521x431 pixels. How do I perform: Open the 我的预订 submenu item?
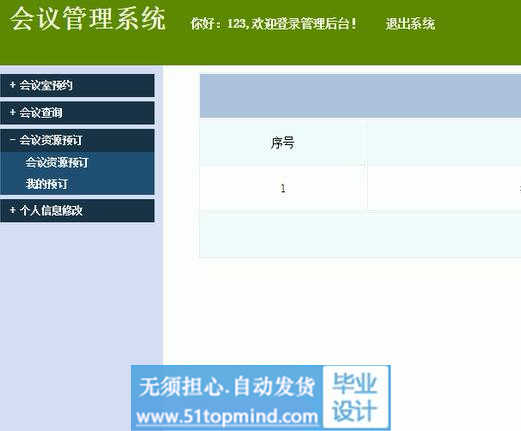tap(47, 184)
